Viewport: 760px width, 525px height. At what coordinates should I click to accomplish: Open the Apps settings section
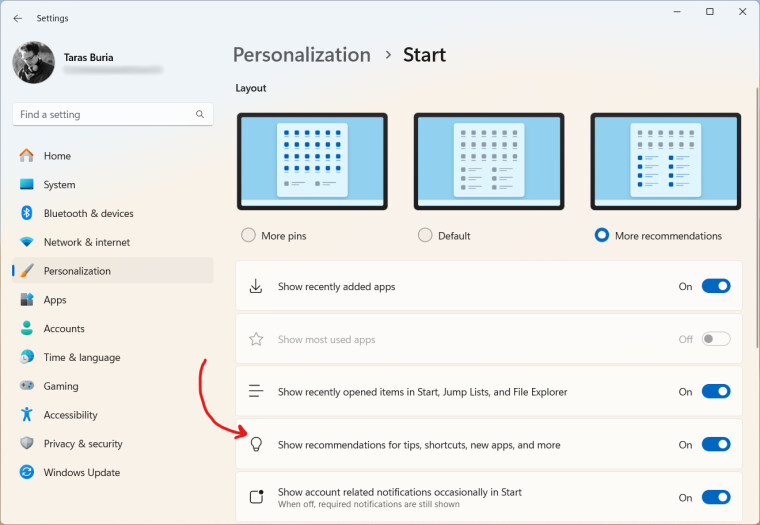point(55,300)
